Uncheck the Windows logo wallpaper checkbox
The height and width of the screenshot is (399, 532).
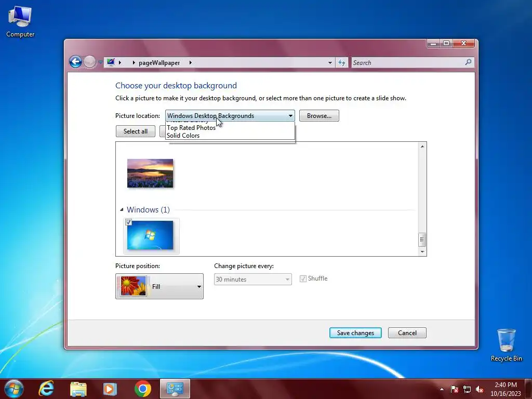(x=128, y=222)
